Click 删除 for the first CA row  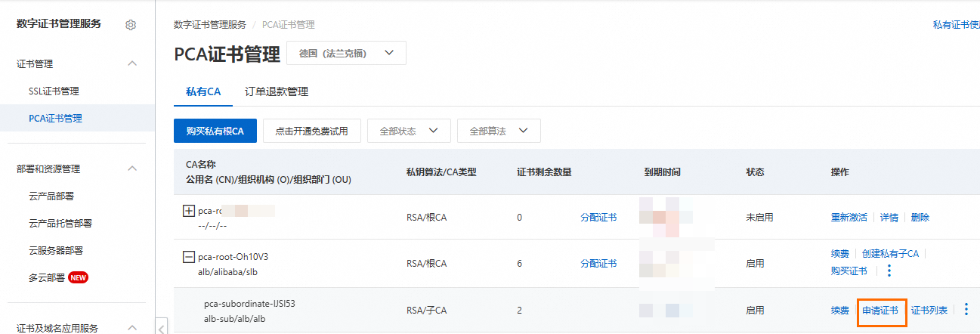click(x=920, y=217)
